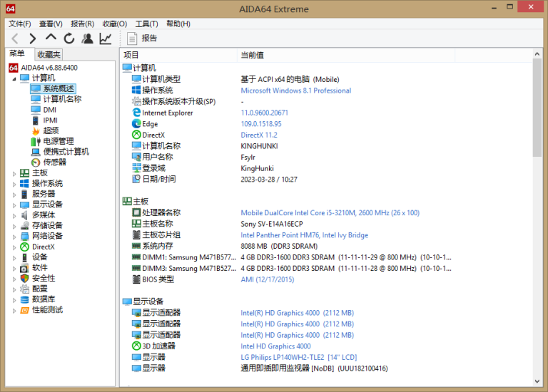Generate a report with the 报告 toolbar button

142,38
